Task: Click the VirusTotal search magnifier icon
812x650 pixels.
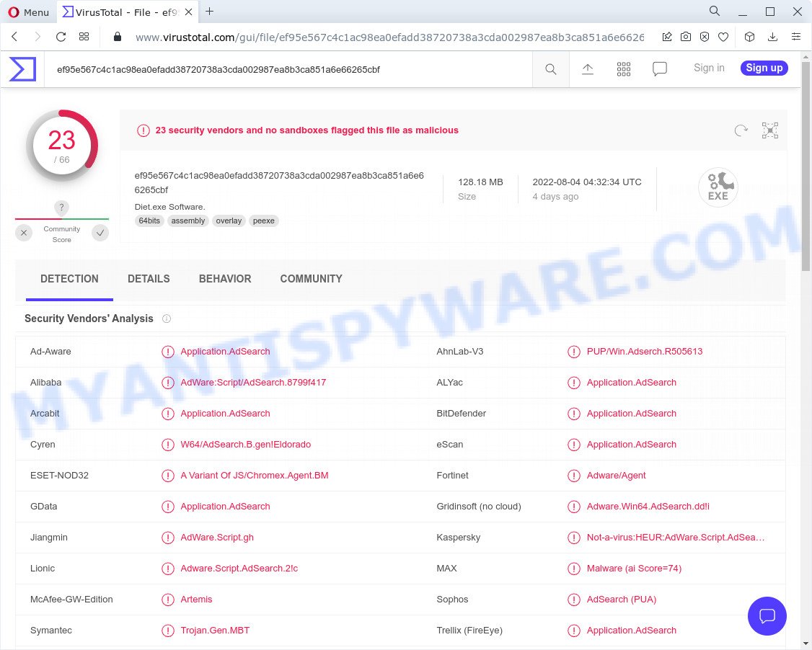Action: pyautogui.click(x=550, y=69)
